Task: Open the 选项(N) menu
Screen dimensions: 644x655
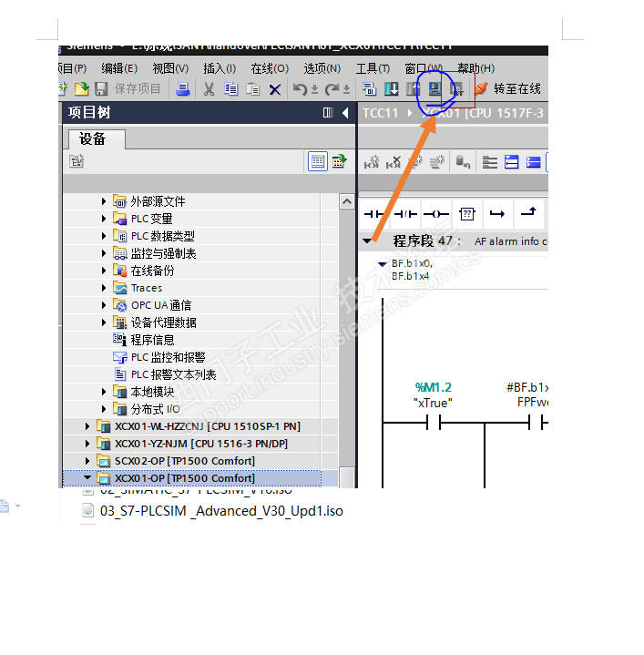Action: click(322, 68)
